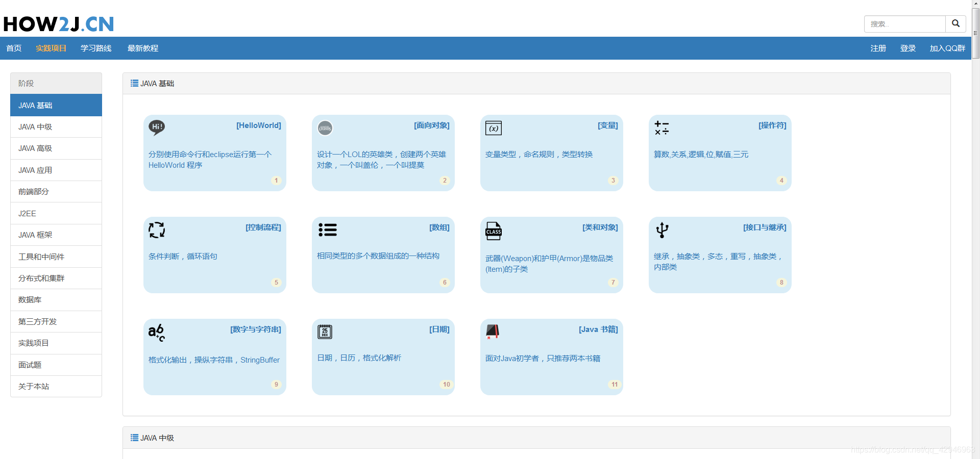Open 学习路线 in the nav bar
The image size is (980, 459).
(x=96, y=48)
